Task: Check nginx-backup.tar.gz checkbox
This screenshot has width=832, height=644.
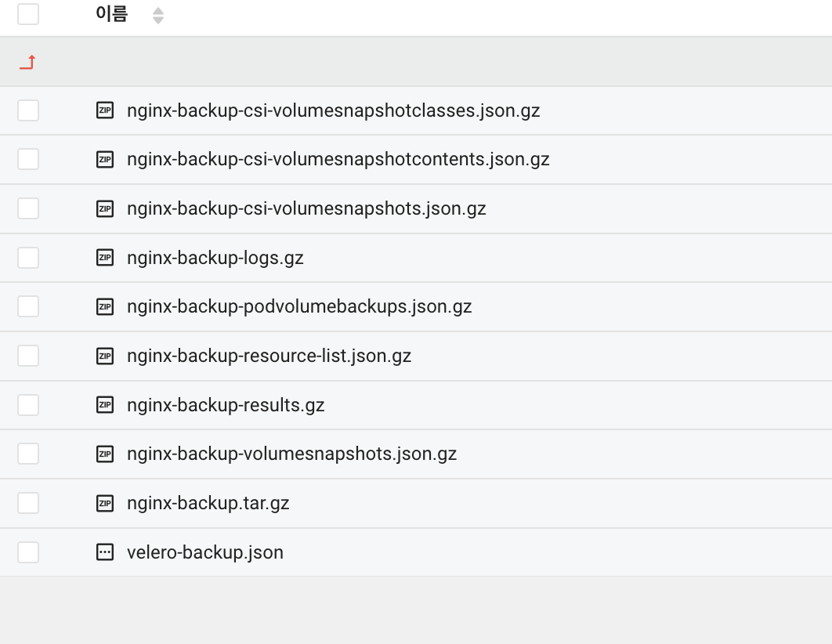Action: [x=28, y=503]
